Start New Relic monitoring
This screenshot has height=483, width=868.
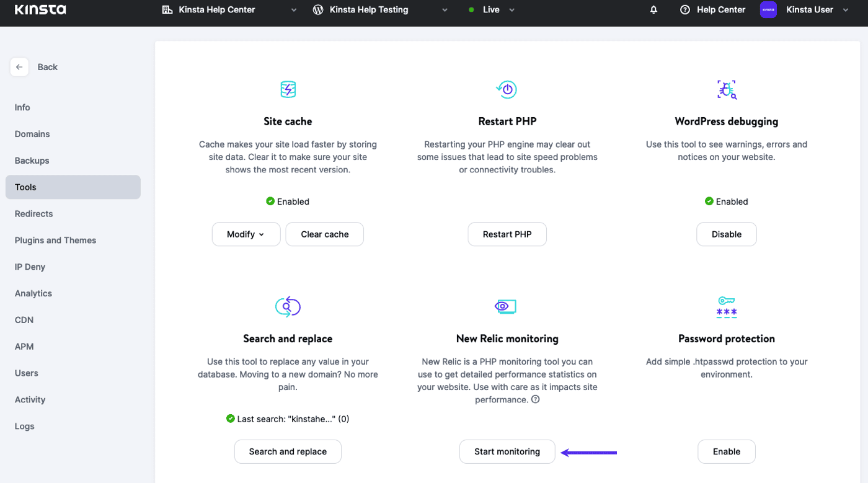507,451
